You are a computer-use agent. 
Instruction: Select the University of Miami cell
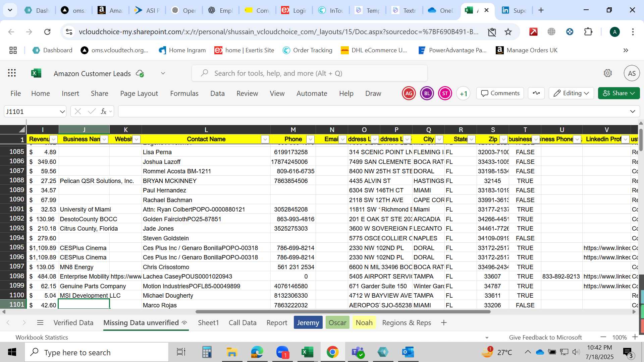pyautogui.click(x=84, y=209)
